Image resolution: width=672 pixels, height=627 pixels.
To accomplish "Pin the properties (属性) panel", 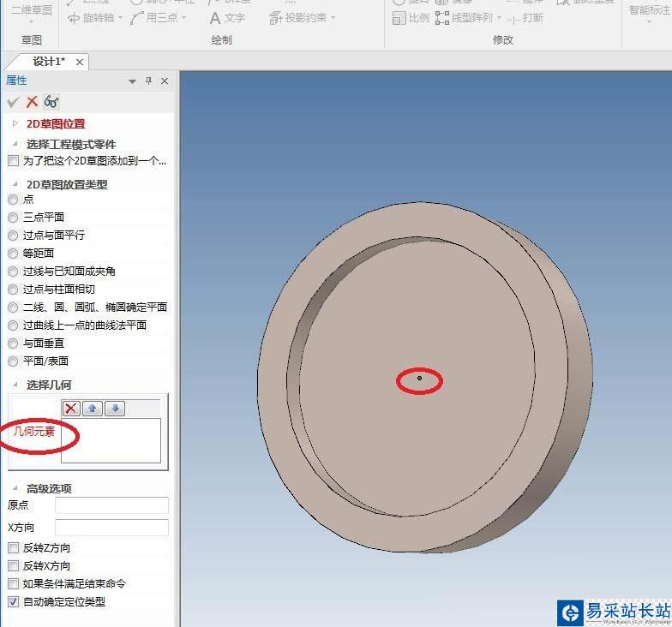I will pyautogui.click(x=149, y=81).
